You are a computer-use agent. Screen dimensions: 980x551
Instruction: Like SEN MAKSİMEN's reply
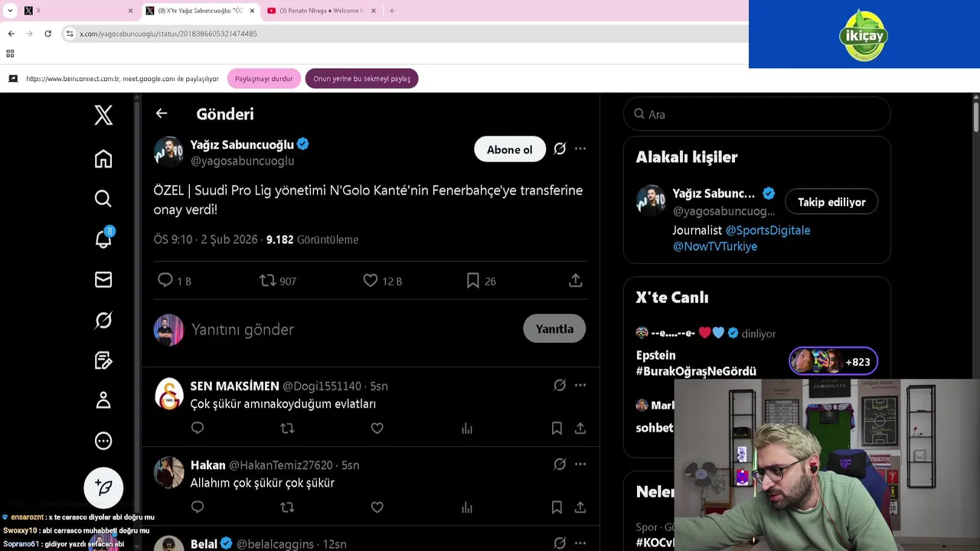[x=377, y=429]
